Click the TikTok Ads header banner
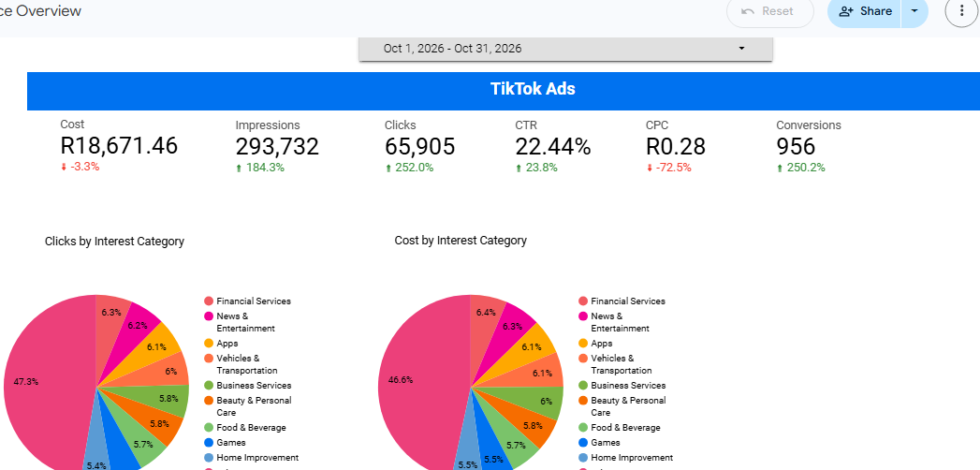 [x=504, y=91]
